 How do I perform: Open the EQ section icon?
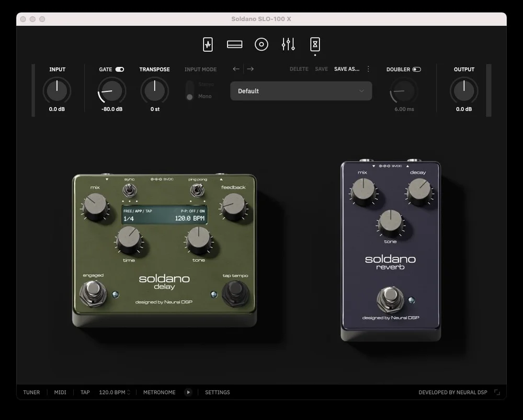(x=288, y=44)
